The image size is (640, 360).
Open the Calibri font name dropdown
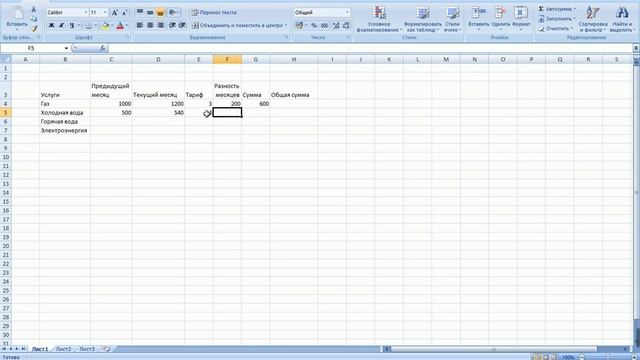[x=86, y=13]
